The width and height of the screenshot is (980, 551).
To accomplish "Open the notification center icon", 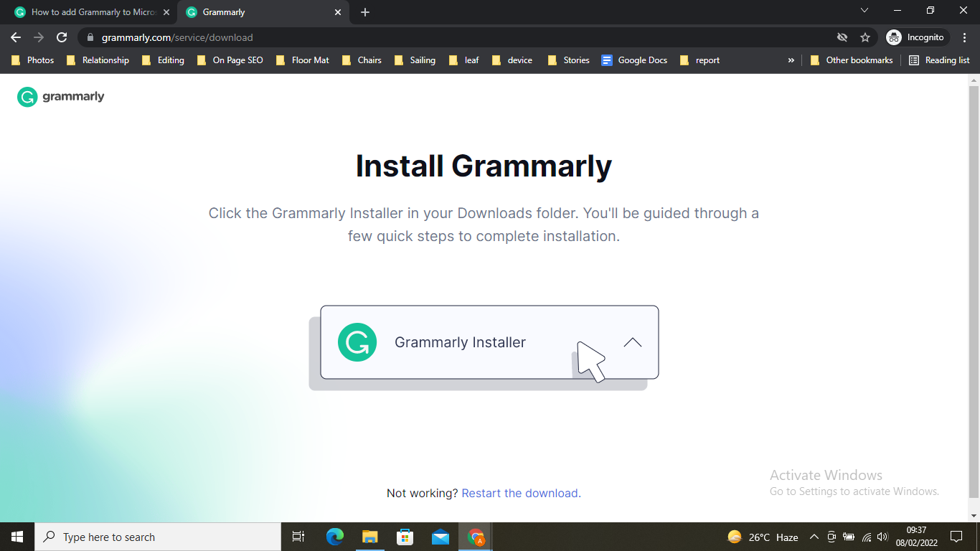I will [956, 537].
